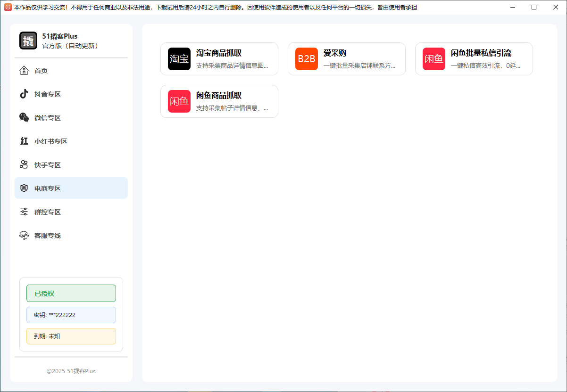Click the green 已授权 status badge

click(x=71, y=294)
